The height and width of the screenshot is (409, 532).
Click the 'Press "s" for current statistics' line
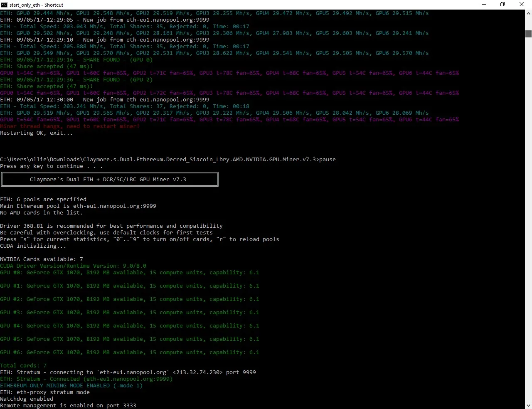pyautogui.click(x=140, y=239)
